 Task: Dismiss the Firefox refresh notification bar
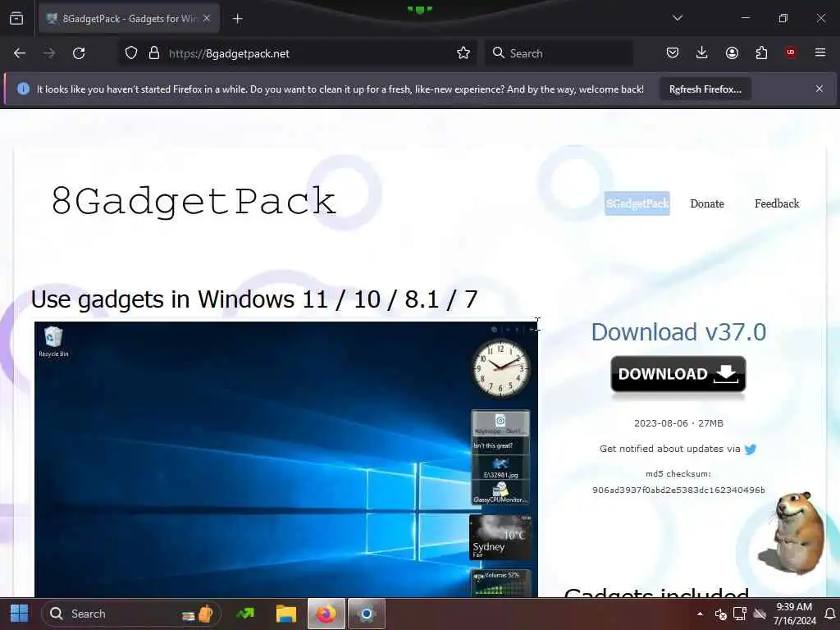coord(819,89)
